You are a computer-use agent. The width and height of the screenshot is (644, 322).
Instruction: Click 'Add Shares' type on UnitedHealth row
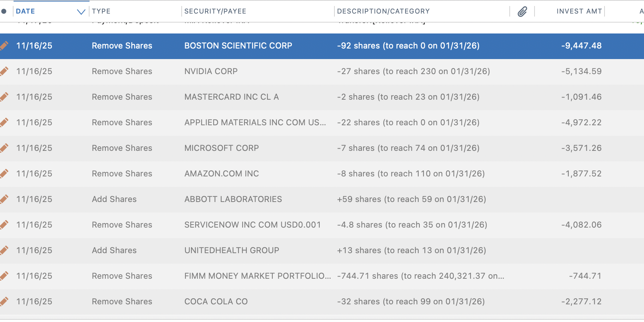coord(114,251)
